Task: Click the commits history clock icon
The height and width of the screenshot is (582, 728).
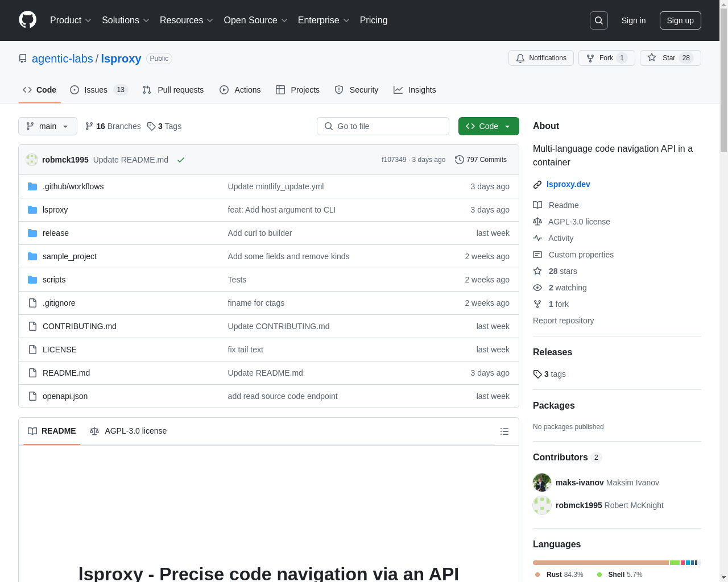Action: click(x=460, y=160)
